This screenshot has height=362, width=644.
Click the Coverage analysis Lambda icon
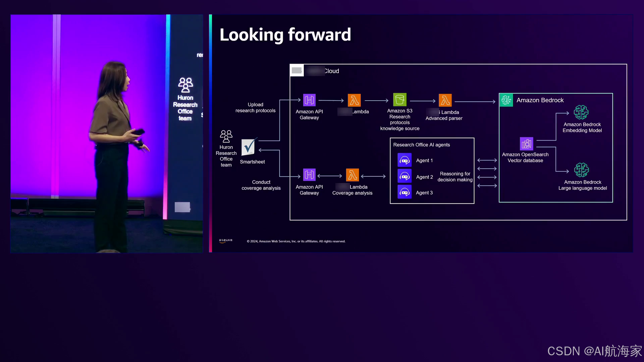pyautogui.click(x=352, y=175)
